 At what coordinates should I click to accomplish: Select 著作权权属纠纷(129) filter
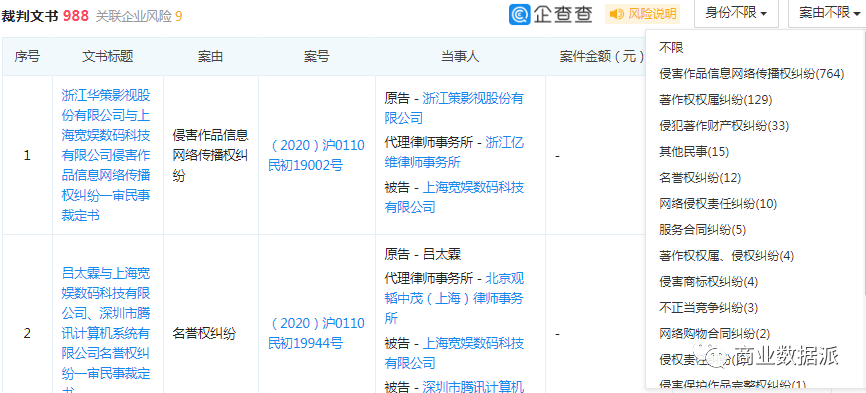[x=715, y=100]
